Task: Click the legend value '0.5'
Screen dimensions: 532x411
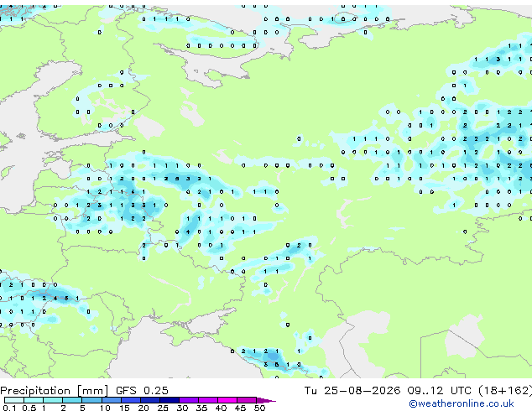Action: tap(29, 408)
